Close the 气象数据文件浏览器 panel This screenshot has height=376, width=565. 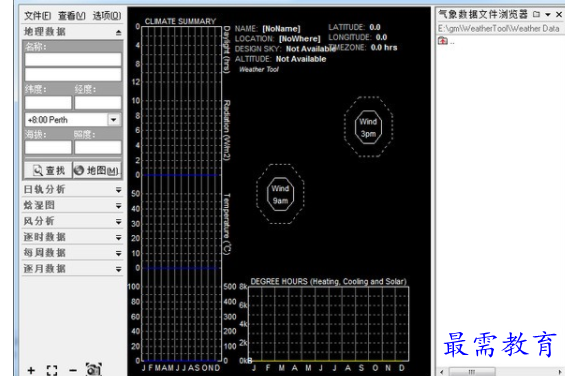tap(559, 14)
